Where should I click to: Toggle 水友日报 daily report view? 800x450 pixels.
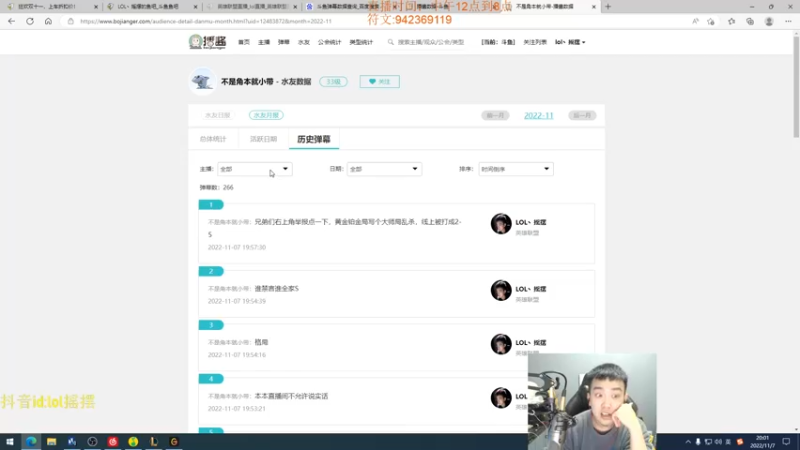[218, 115]
